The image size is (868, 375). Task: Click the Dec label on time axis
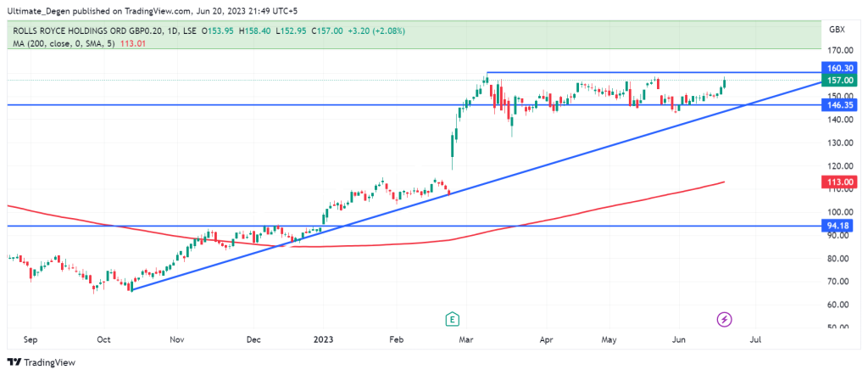253,341
